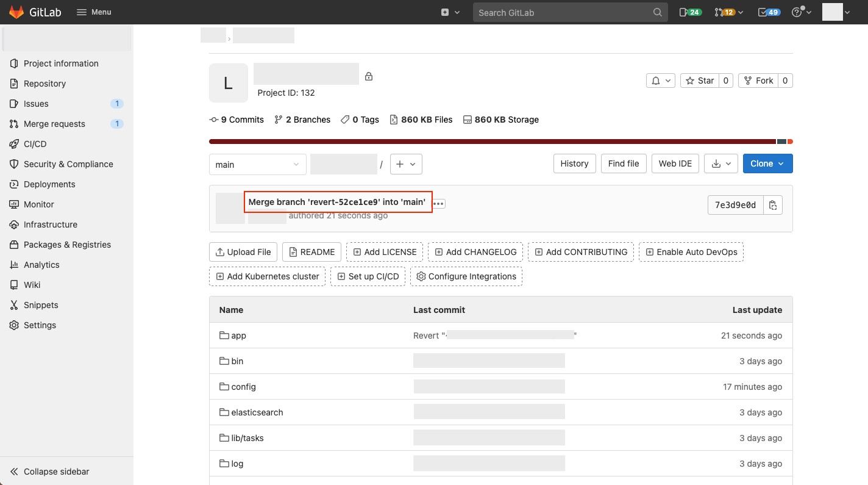
Task: Open the Help question mark menu
Action: pyautogui.click(x=800, y=12)
